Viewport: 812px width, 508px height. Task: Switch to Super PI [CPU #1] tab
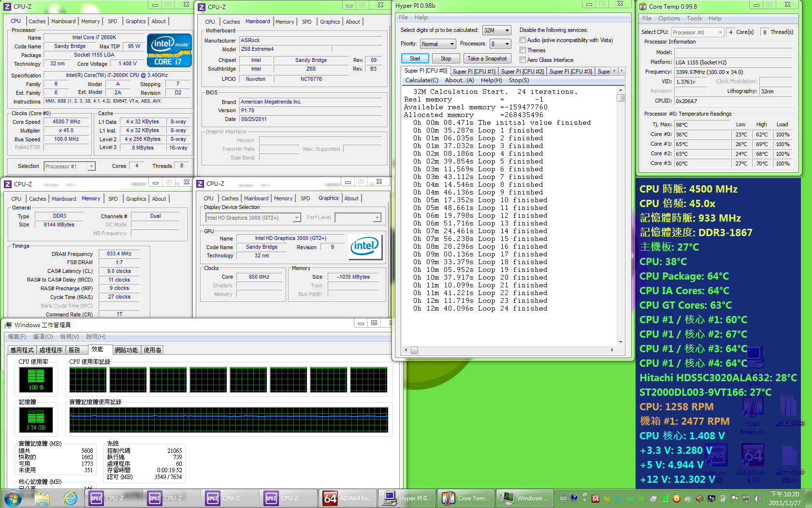click(474, 72)
